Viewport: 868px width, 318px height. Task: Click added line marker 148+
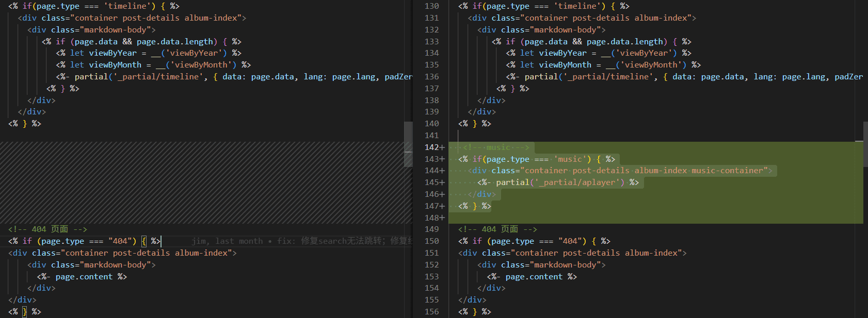point(435,218)
